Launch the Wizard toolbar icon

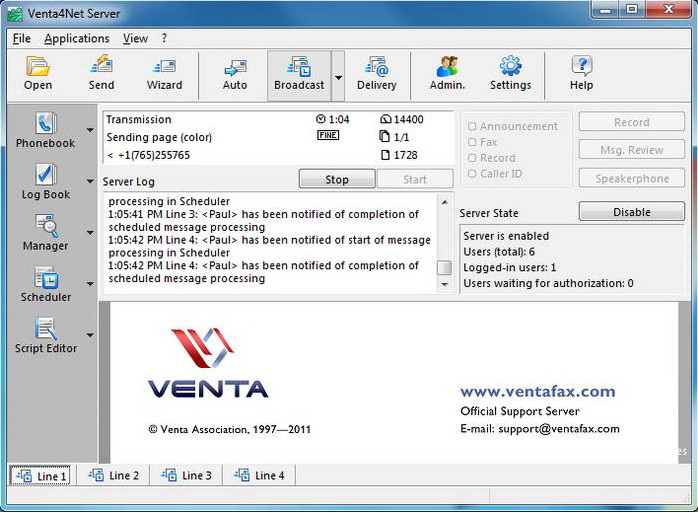(x=164, y=66)
